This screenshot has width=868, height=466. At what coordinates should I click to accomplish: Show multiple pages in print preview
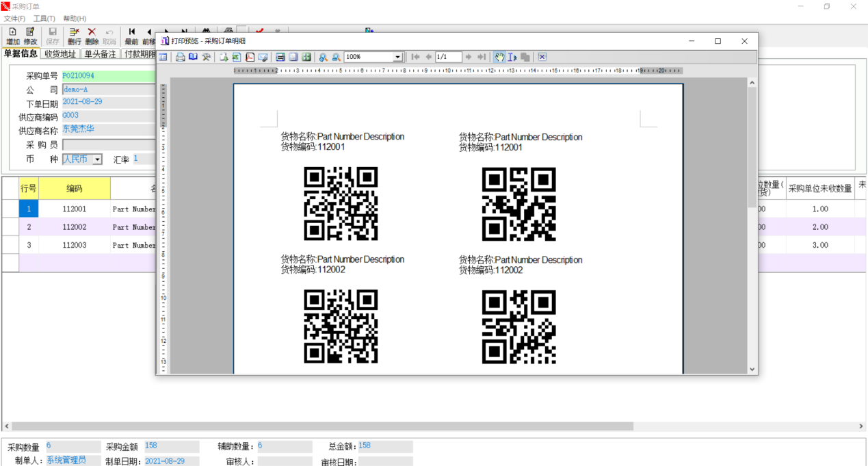[306, 57]
